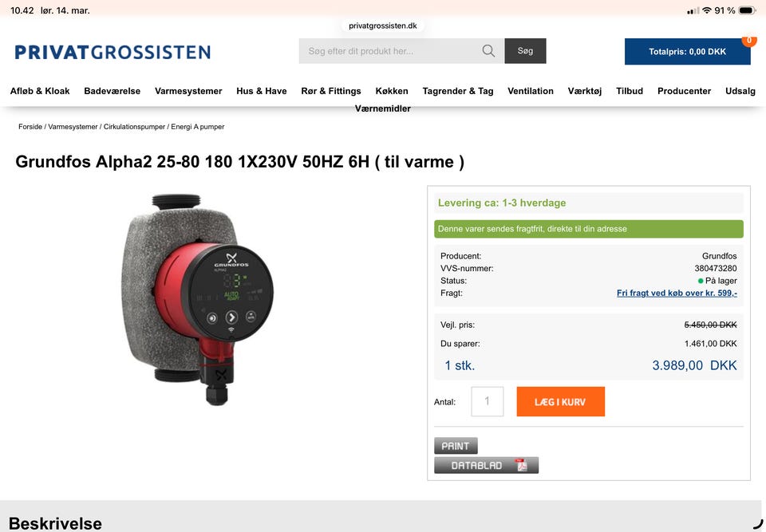Tap the Wi-Fi status icon

(706, 10)
